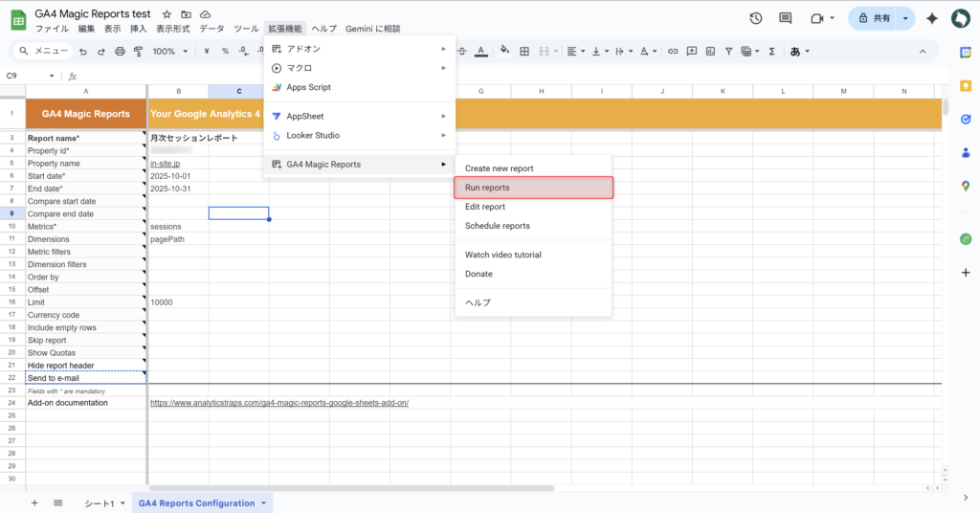Start a Meet video call
Screen dimensions: 980x513
816,18
